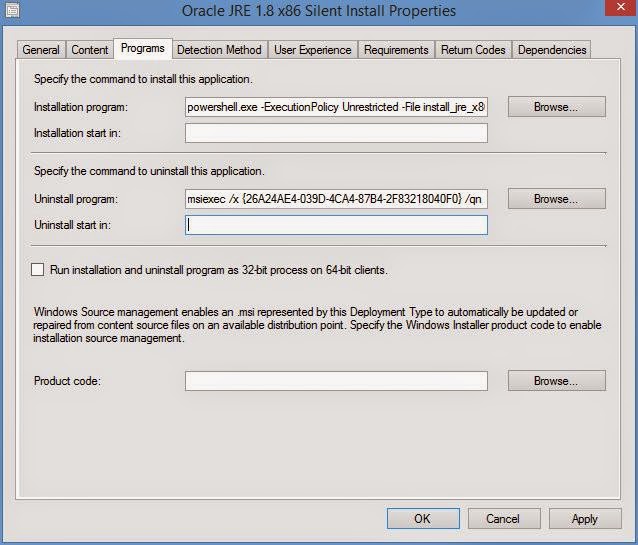Open the Detection Method tab

(219, 50)
